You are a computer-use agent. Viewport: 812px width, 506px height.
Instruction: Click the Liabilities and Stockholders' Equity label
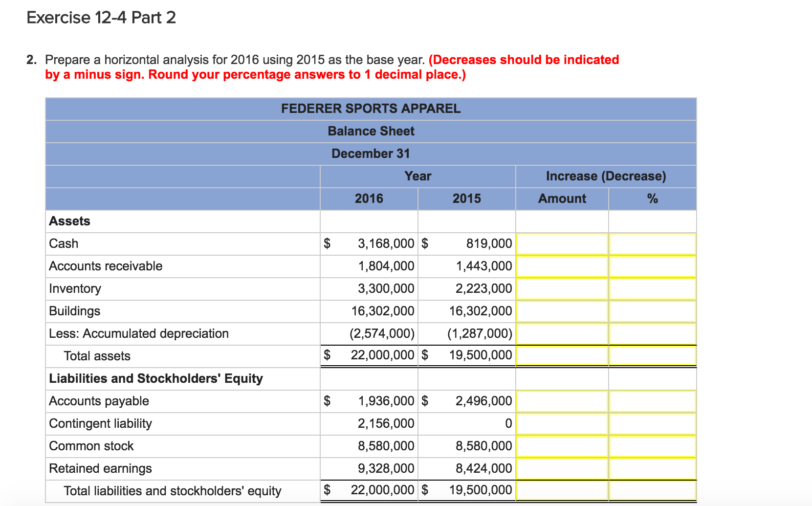[155, 378]
